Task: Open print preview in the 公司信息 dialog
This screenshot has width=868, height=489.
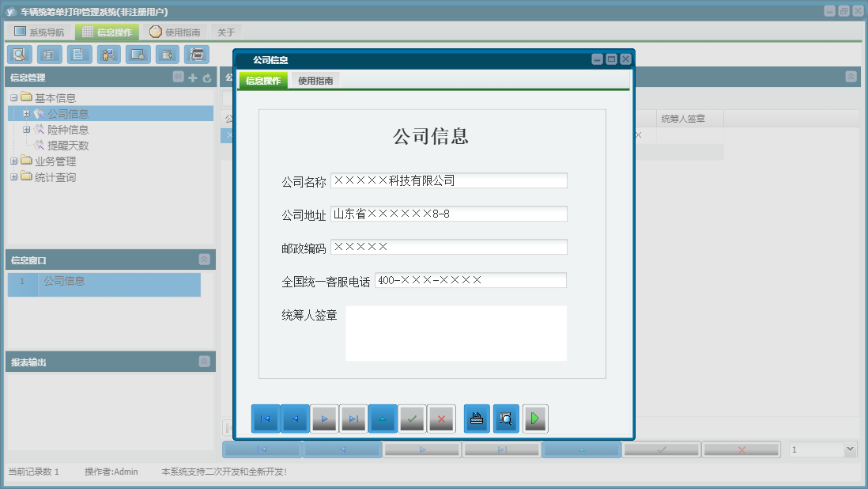Action: [506, 419]
